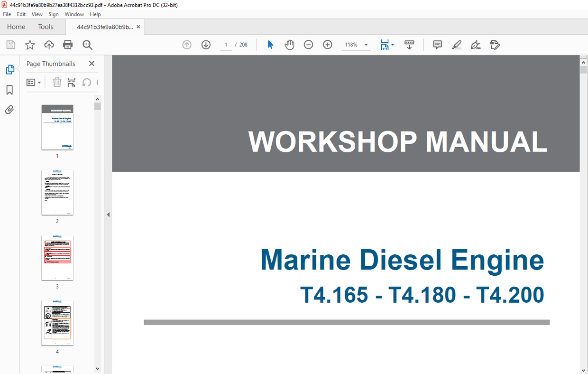The width and height of the screenshot is (588, 374).
Task: Zoom in using the plus icon
Action: click(327, 45)
